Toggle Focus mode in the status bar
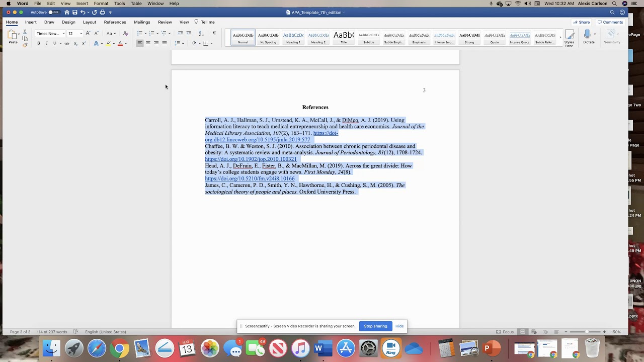The height and width of the screenshot is (362, 644). coord(505,332)
